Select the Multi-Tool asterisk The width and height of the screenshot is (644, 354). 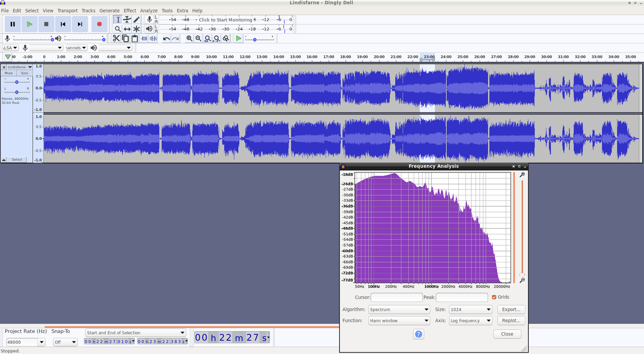pos(136,29)
